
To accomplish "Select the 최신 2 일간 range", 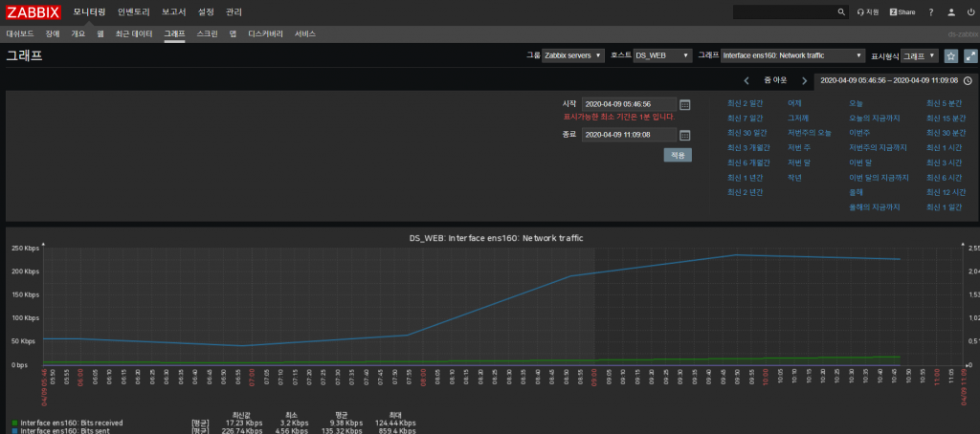I will (x=745, y=103).
